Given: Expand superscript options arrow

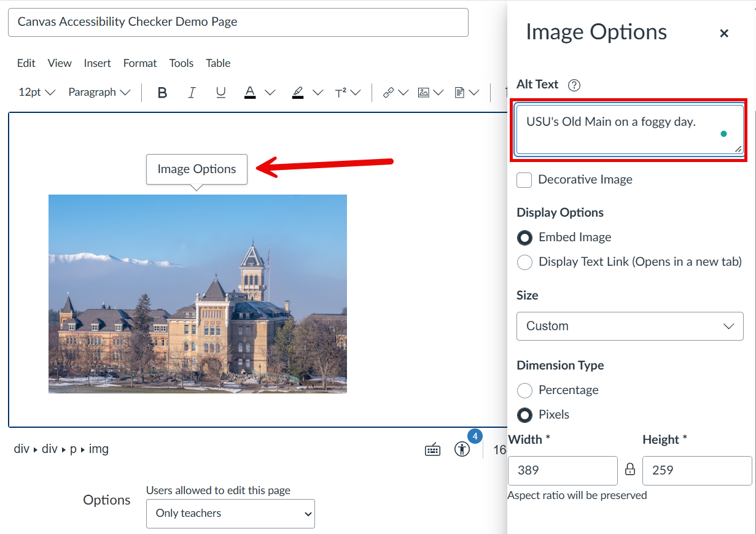Looking at the screenshot, I should (355, 93).
